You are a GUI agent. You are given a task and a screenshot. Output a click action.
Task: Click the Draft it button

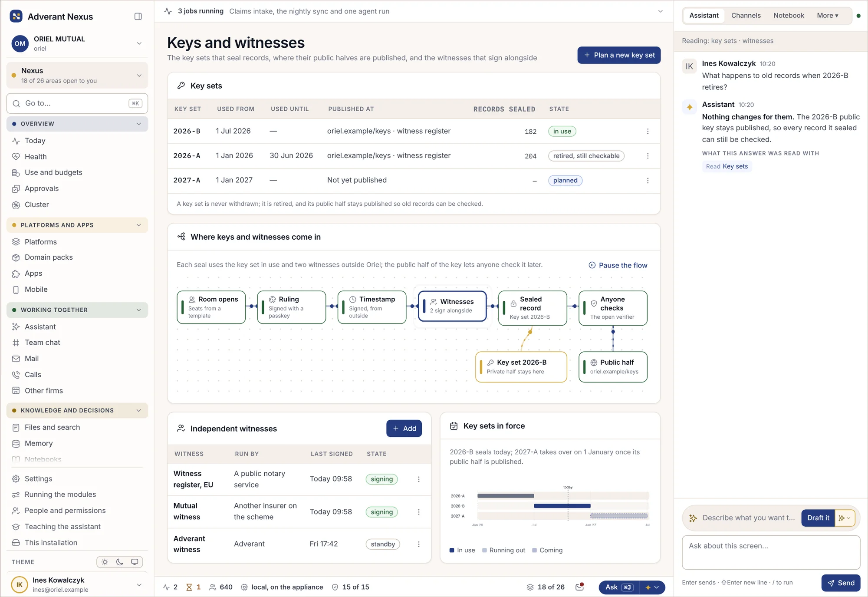[818, 518]
